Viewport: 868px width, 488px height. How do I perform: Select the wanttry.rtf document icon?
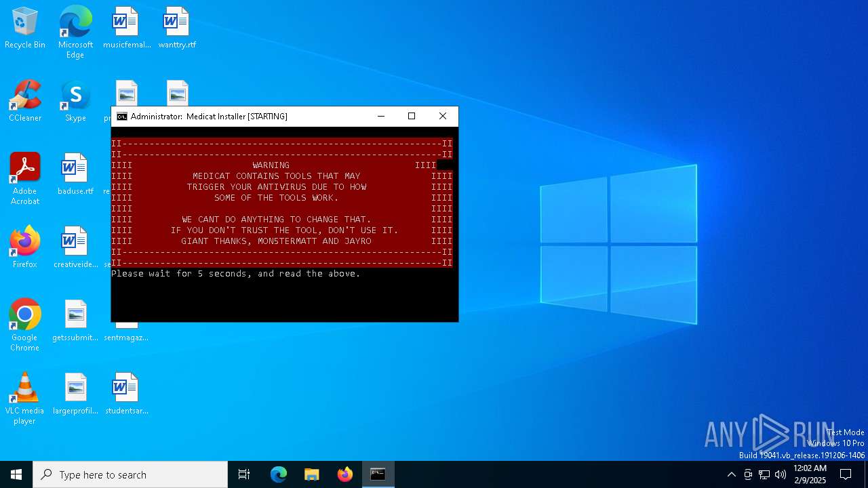click(177, 28)
